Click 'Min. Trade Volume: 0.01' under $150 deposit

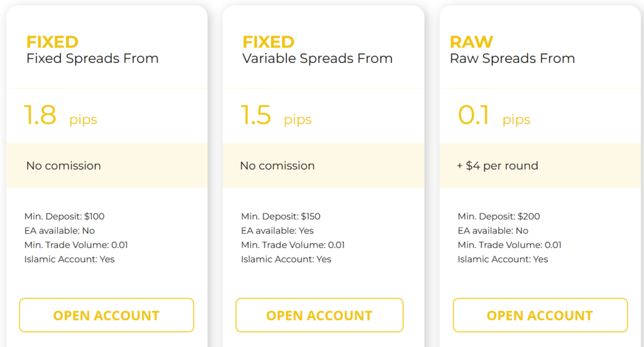[x=293, y=245]
